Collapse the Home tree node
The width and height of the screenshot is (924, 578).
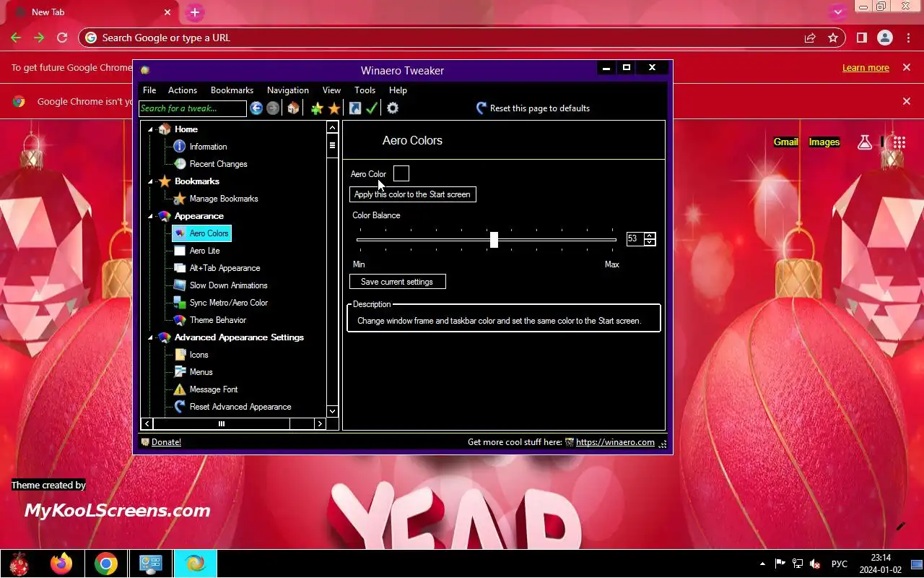(151, 129)
